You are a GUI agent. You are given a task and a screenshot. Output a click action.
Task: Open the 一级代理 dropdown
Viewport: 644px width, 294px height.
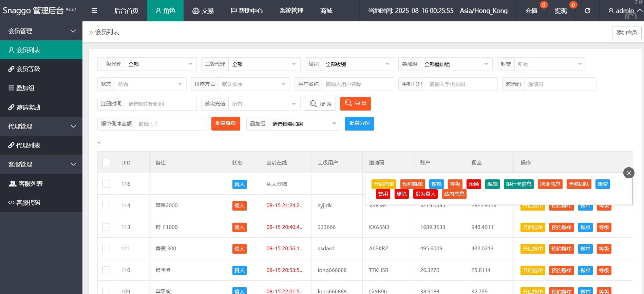pos(160,64)
